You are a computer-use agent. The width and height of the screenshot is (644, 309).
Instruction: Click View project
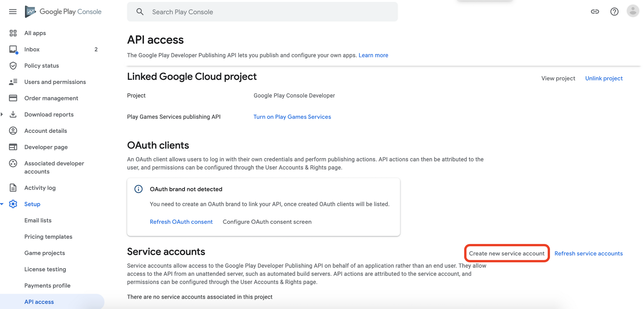[x=558, y=79]
